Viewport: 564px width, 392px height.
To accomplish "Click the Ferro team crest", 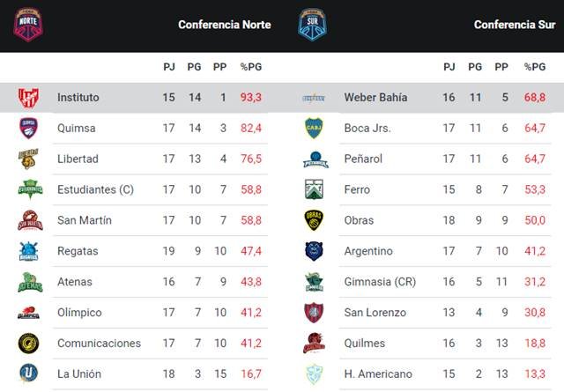I will (314, 189).
